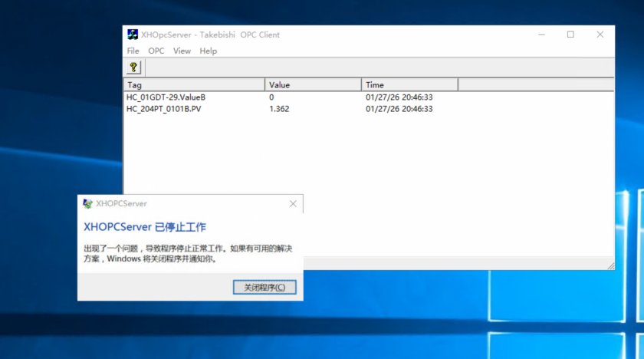Viewport: 644px width, 359px height.
Task: Close the XHOPCServer error dialog with X
Action: click(x=293, y=204)
